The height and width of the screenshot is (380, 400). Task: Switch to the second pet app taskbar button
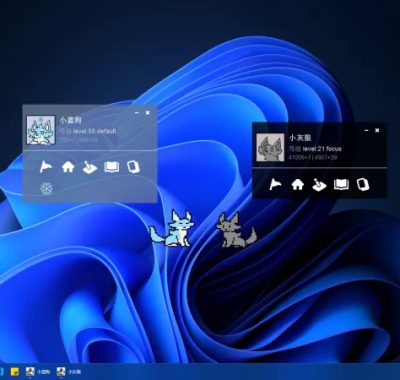tap(69, 372)
